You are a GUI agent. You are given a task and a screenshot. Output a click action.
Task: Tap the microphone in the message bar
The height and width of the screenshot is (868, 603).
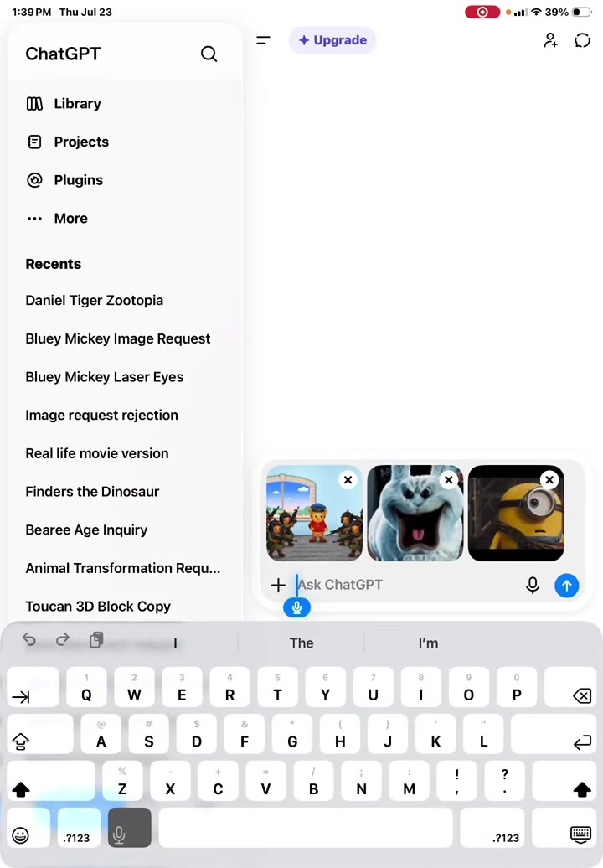coord(532,585)
